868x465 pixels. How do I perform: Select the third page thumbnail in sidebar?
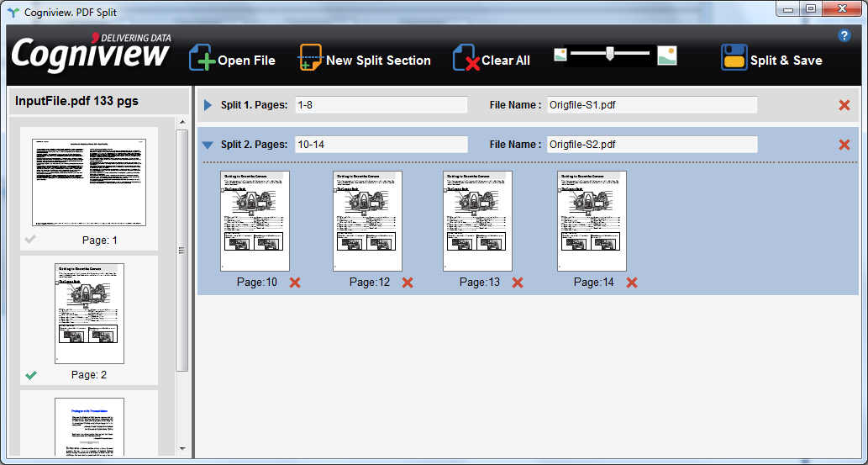coord(89,427)
